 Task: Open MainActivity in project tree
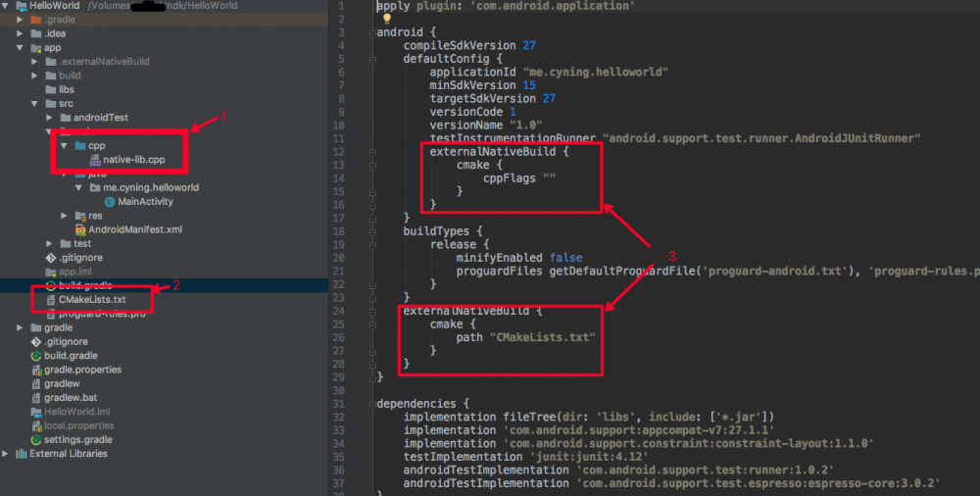pos(146,202)
